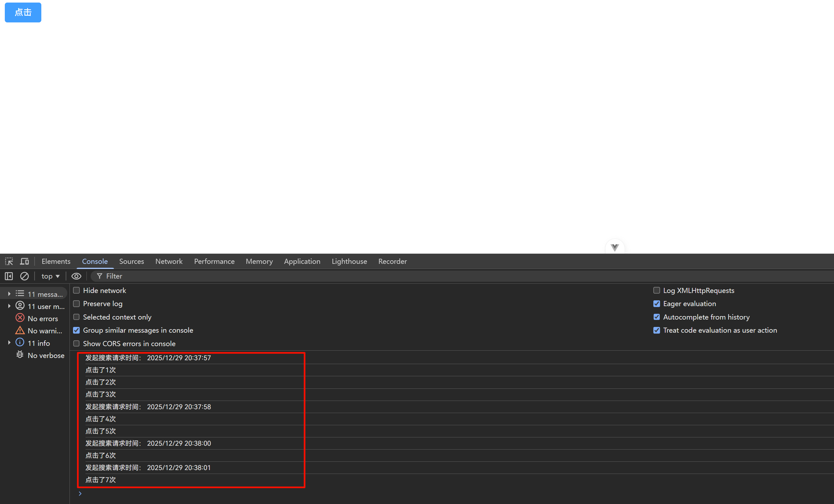Expand the 11 messages group
Image resolution: width=834 pixels, height=504 pixels.
(x=9, y=294)
